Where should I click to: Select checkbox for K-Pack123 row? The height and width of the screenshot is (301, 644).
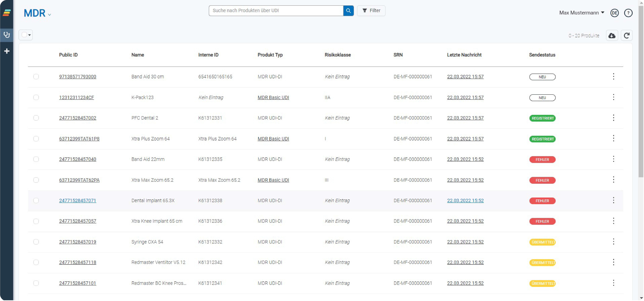point(36,97)
